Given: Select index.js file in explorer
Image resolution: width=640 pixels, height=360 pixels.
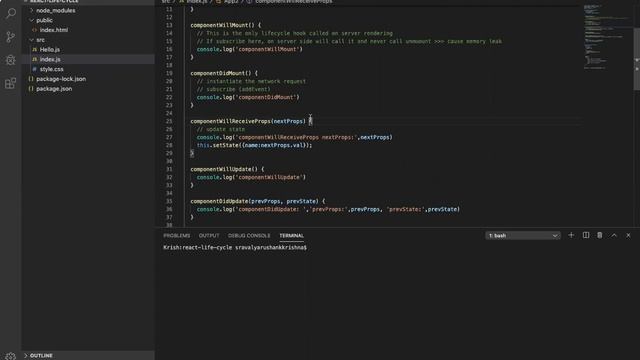Looking at the screenshot, I should tap(50, 59).
